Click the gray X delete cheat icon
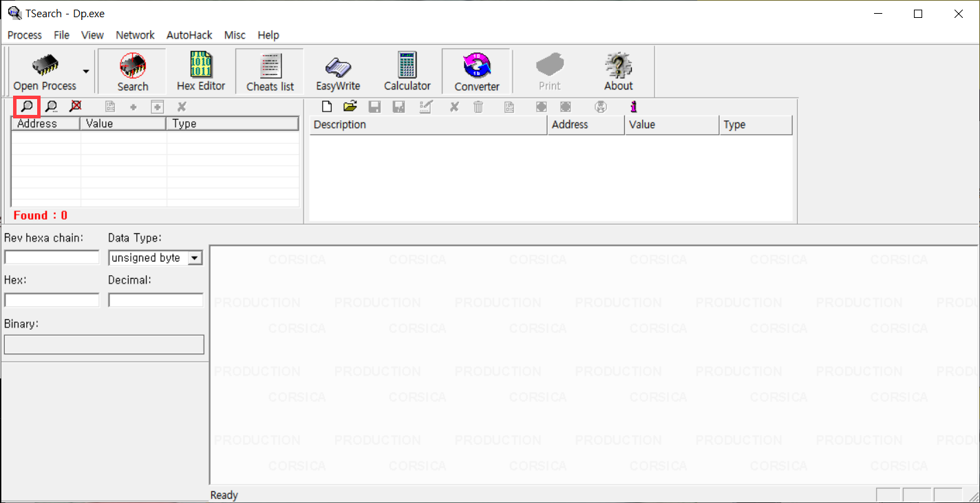The height and width of the screenshot is (503, 980). 454,107
